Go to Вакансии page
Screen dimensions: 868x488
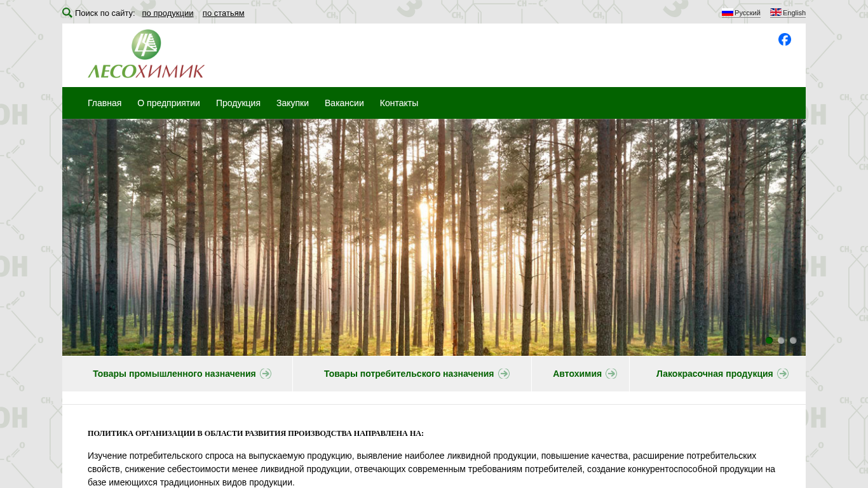pos(344,103)
